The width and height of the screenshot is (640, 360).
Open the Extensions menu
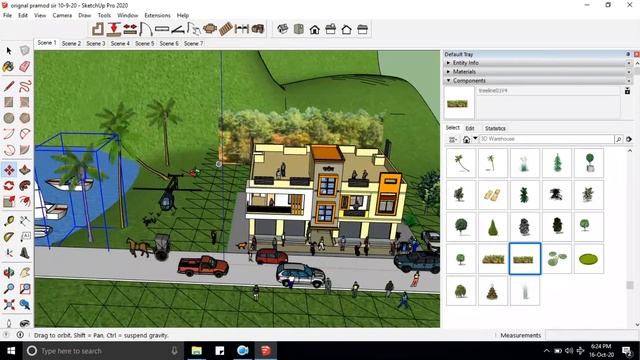click(157, 15)
